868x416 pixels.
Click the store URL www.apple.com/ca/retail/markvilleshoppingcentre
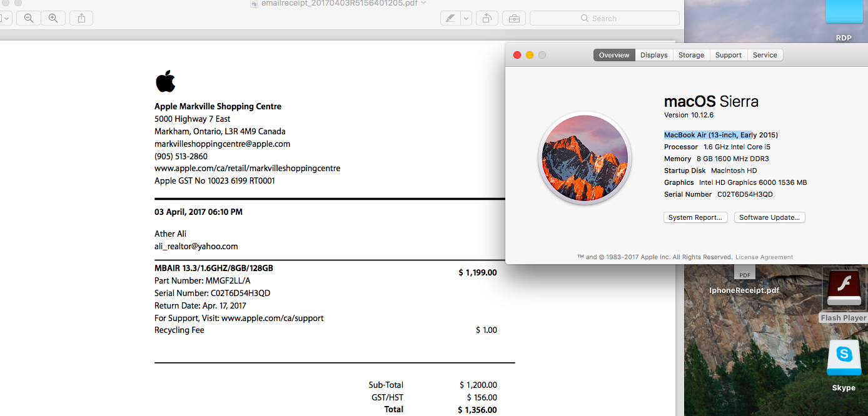[x=248, y=169]
